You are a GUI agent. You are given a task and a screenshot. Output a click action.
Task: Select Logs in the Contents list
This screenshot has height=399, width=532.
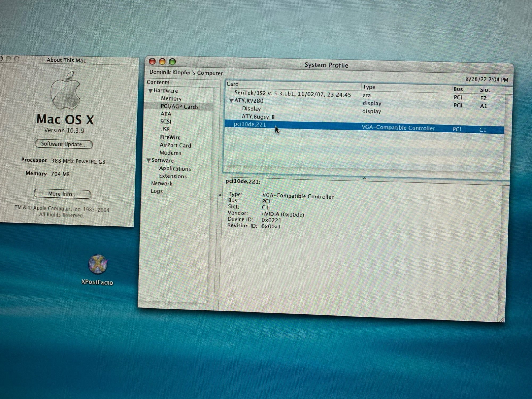157,191
